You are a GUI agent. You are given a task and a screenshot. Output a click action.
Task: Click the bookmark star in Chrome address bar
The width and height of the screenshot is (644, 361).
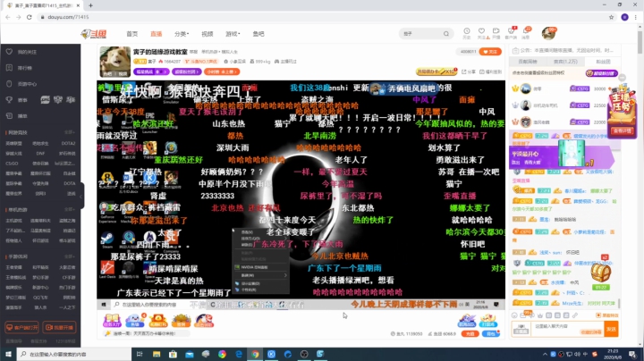pos(611,17)
